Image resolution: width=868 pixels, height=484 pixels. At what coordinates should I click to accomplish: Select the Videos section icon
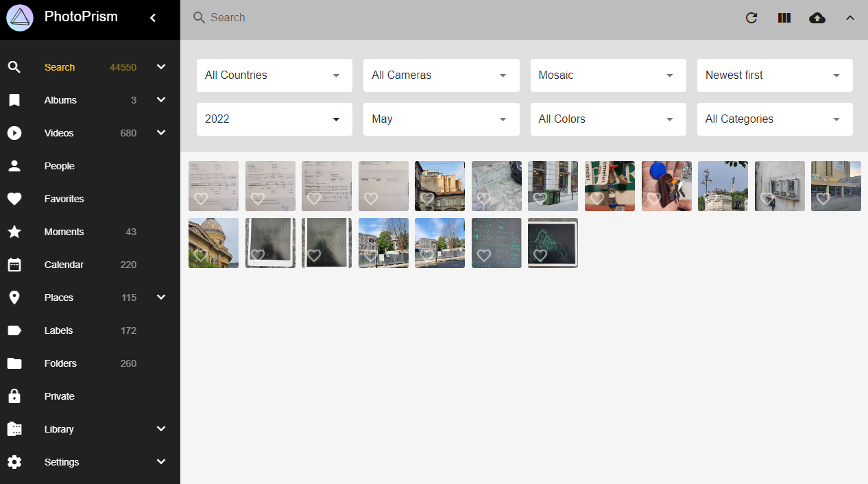click(14, 133)
